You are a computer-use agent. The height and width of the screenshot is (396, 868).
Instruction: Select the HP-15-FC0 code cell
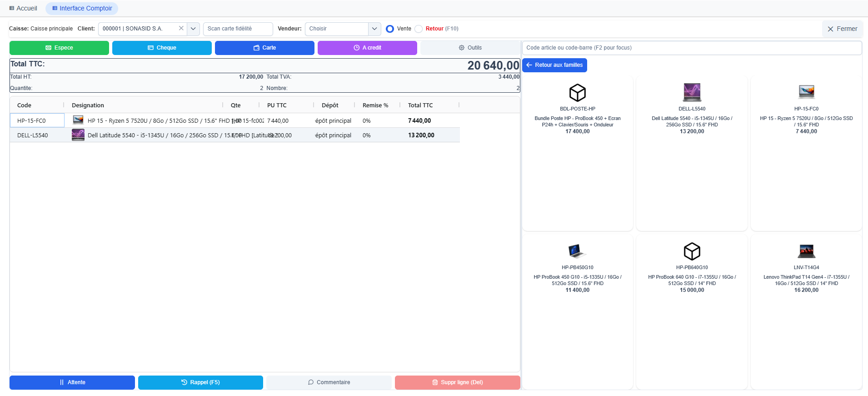tap(37, 120)
